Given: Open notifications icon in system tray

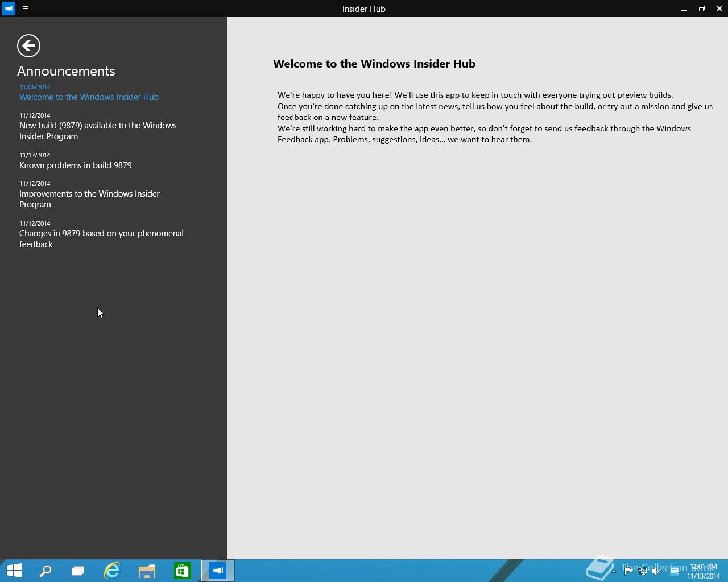Looking at the screenshot, I should click(675, 571).
